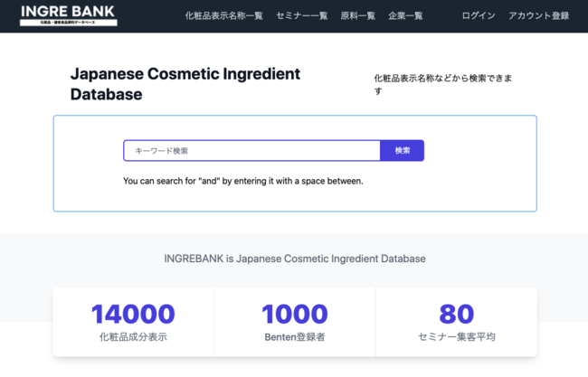Select the INGREBANK is Japanese Cosmetic Ingredient Database text
588x377 pixels.
coord(295,259)
